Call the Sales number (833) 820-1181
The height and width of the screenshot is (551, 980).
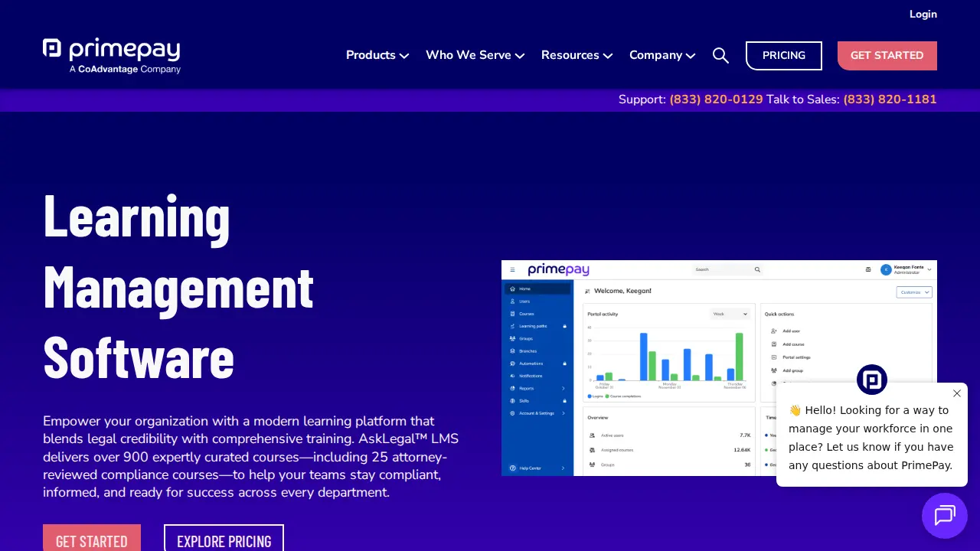tap(890, 99)
